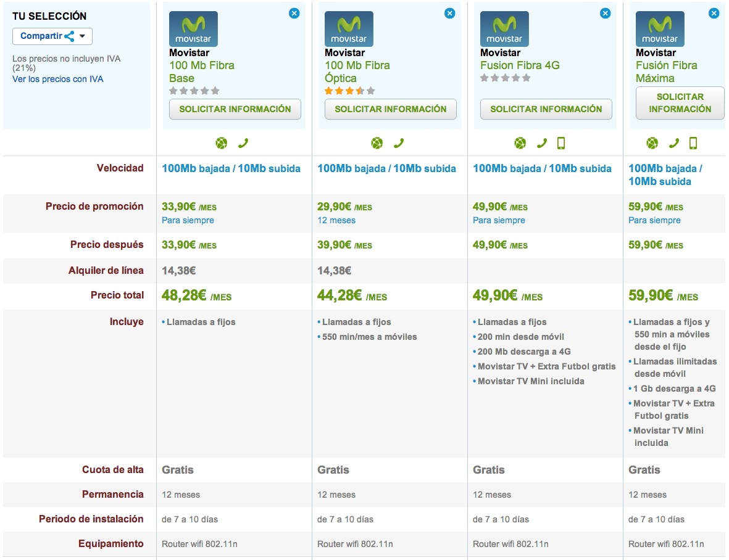Click the 39,90€ /MES price after promotion
Image resolution: width=729 pixels, height=560 pixels.
344,245
